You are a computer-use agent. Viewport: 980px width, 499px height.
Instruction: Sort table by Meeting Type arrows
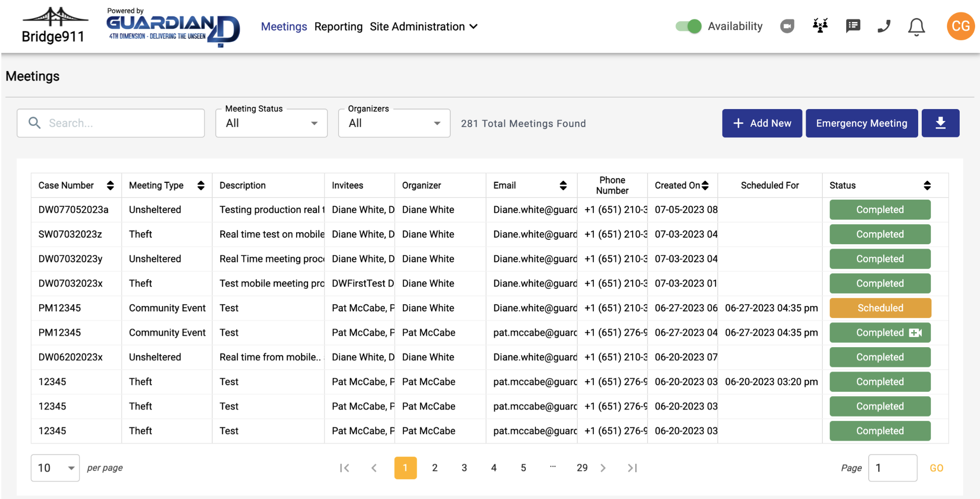tap(201, 185)
